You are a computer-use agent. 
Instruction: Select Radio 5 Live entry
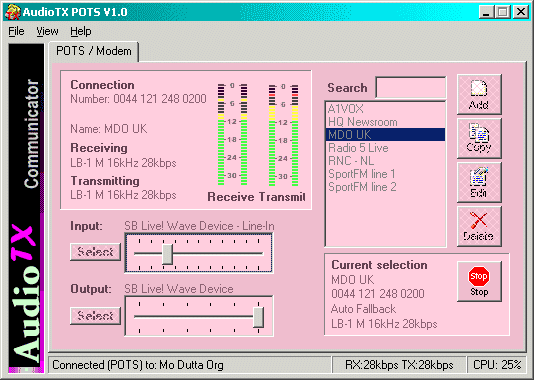click(x=385, y=148)
